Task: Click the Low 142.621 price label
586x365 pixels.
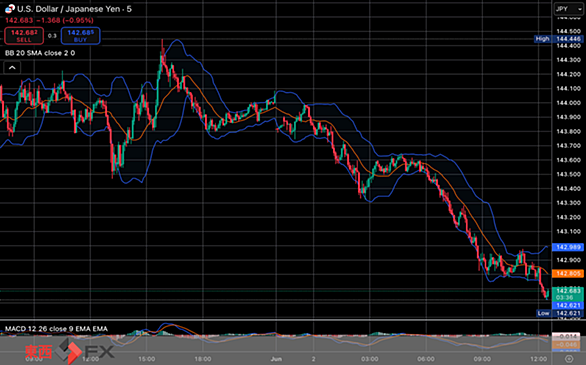Action: 559,313
